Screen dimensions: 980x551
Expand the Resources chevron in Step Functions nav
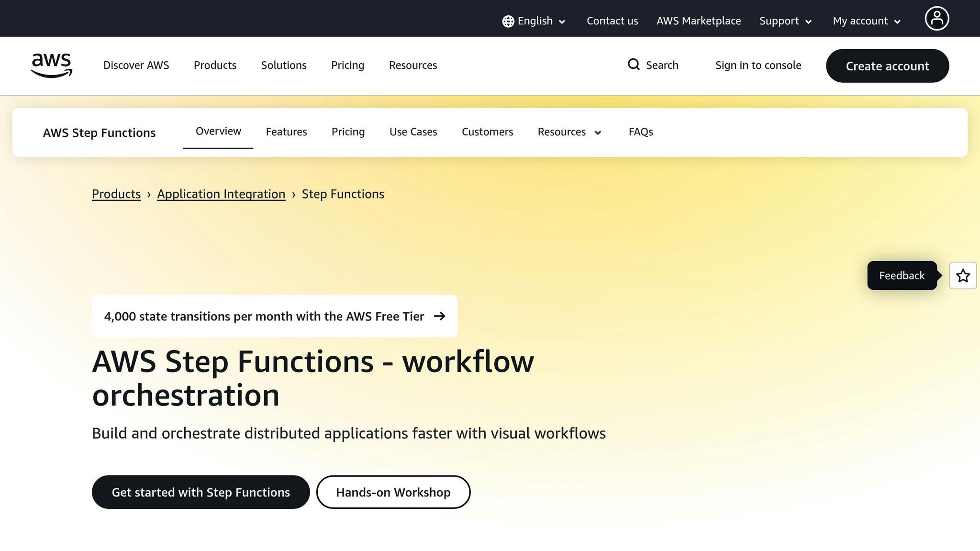(598, 132)
